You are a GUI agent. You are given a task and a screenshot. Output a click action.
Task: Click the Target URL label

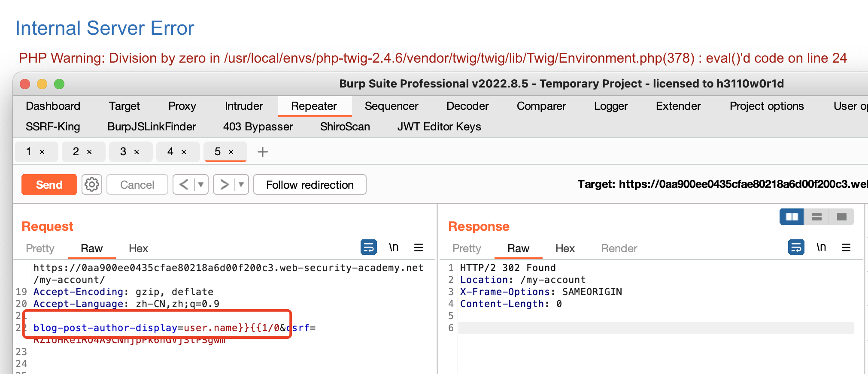722,184
